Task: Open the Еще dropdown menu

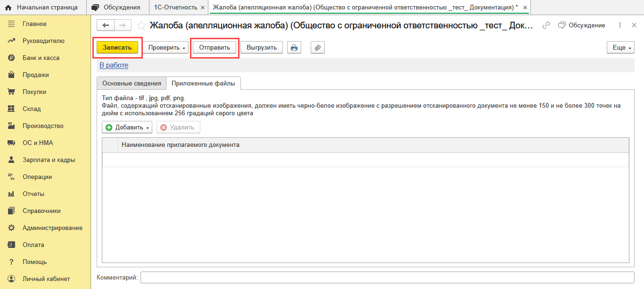Action: tap(620, 48)
